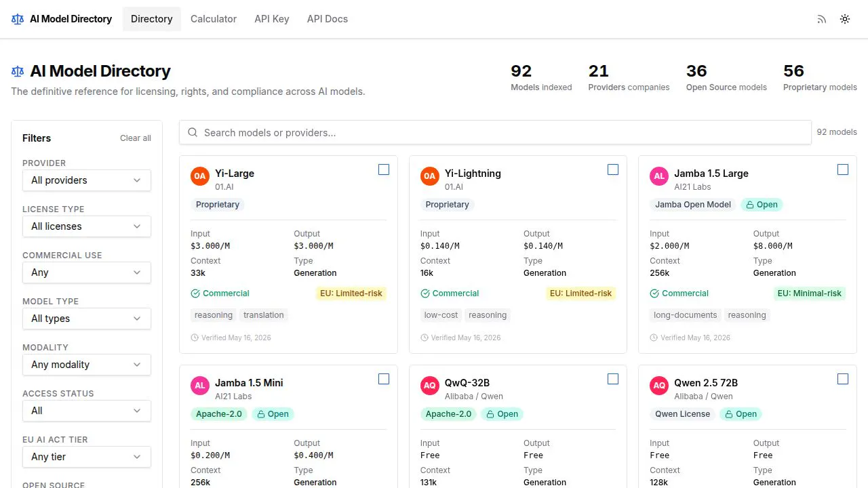
Task: Open the RSS feed icon
Action: point(822,19)
